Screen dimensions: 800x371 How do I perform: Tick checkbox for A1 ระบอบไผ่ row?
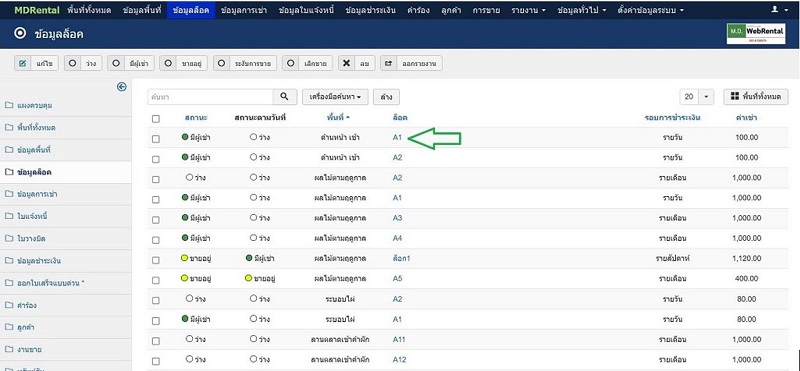click(156, 320)
